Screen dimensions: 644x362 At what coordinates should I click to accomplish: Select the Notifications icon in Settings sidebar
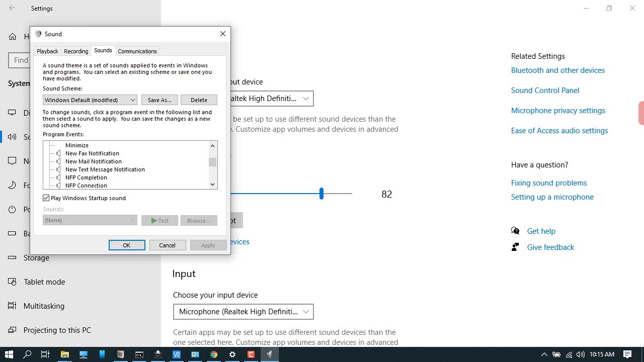tap(13, 161)
